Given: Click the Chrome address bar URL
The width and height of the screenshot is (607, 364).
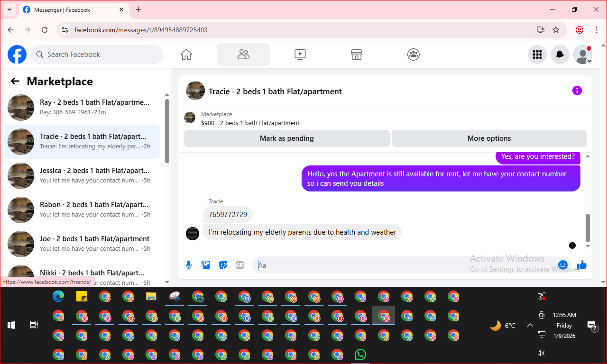Looking at the screenshot, I should 141,30.
